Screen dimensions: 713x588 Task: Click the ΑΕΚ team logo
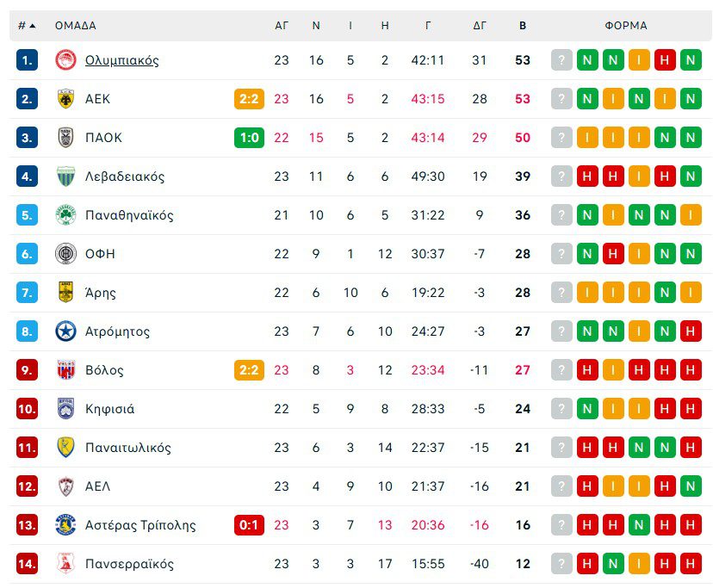(65, 99)
